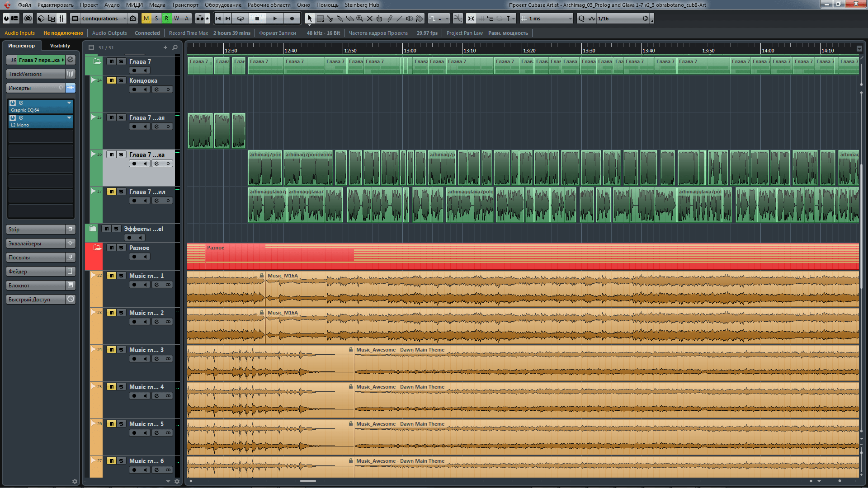
Task: Expand the Инсерты panel section
Action: tap(33, 88)
